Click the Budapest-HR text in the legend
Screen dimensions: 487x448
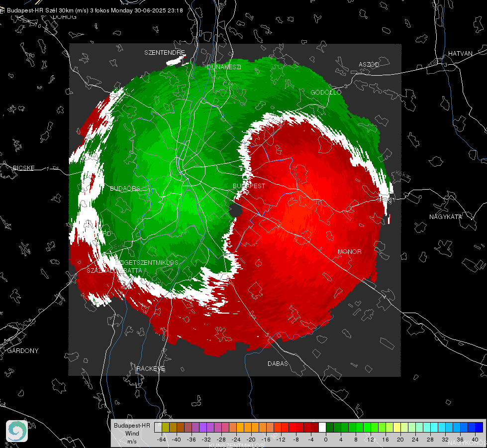pyautogui.click(x=132, y=426)
